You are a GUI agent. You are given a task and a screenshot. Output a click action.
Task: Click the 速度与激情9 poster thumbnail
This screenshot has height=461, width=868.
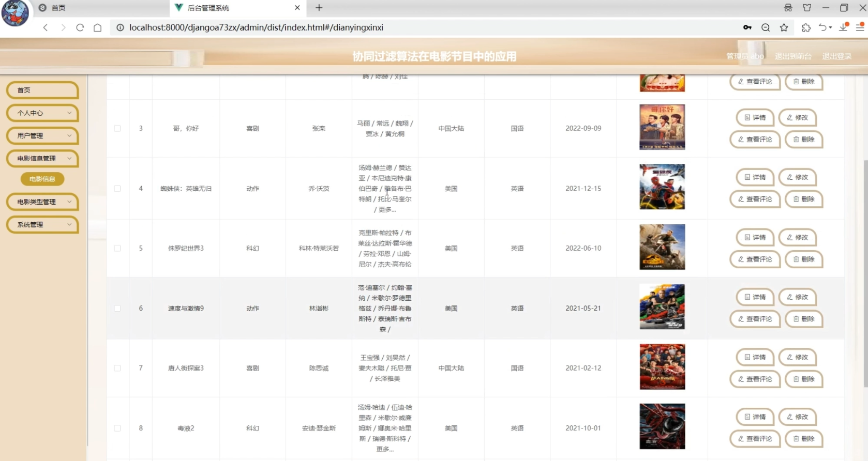662,306
